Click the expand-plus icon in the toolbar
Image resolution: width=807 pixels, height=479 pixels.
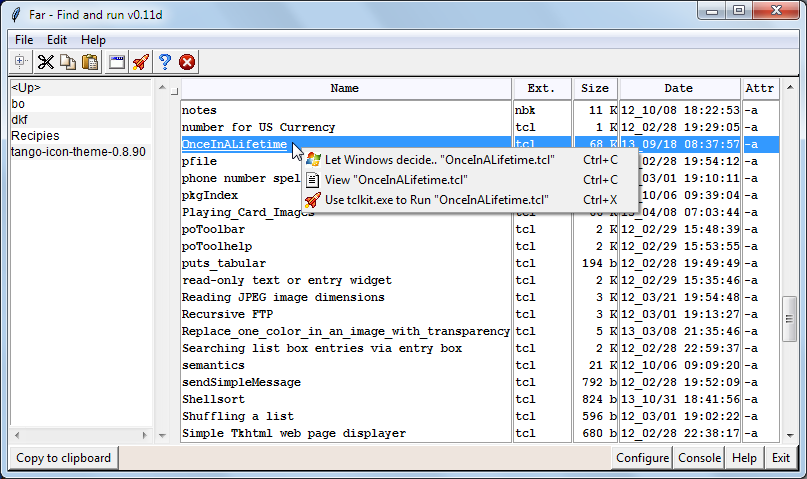click(20, 62)
